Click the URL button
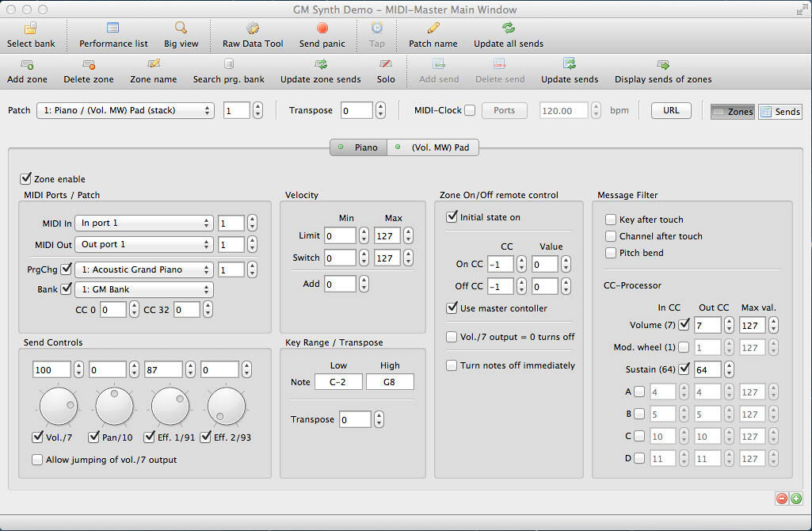This screenshot has width=812, height=531. pyautogui.click(x=671, y=110)
